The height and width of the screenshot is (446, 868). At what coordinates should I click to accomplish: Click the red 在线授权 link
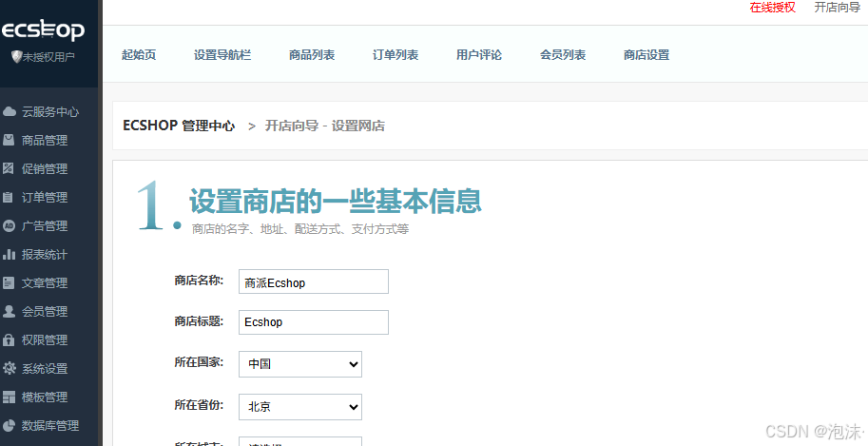click(773, 8)
